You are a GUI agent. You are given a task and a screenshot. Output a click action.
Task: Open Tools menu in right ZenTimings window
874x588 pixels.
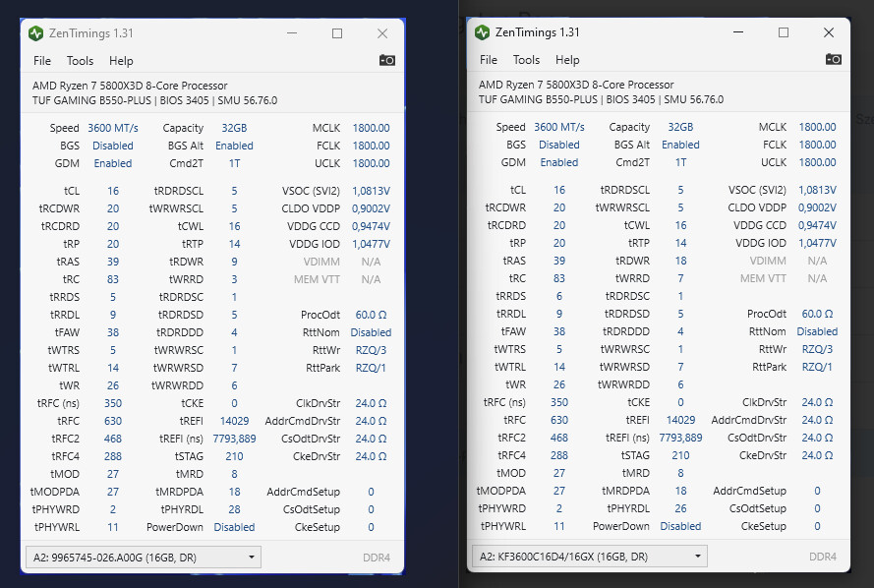point(526,60)
